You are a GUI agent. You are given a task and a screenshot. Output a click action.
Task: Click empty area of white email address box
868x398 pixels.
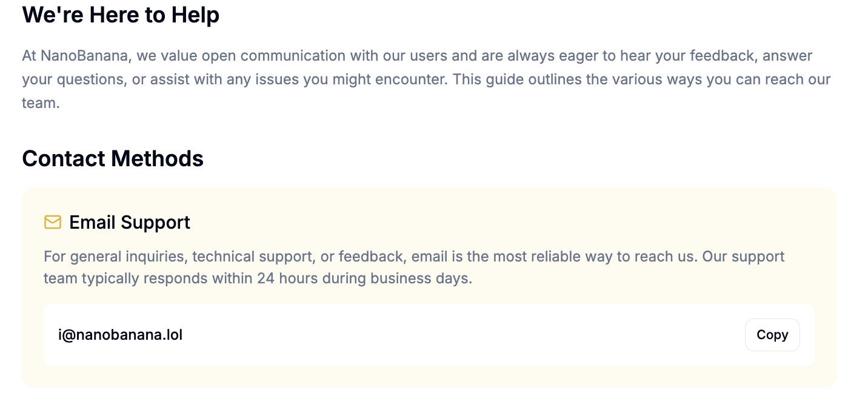[x=461, y=335]
